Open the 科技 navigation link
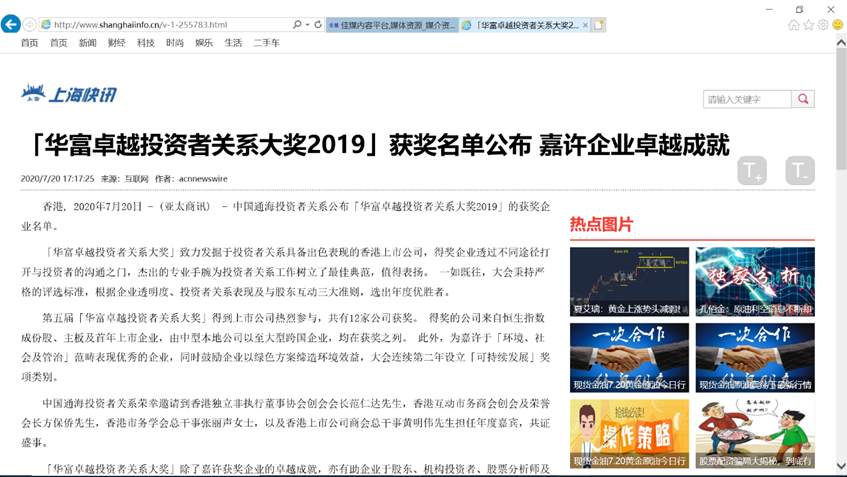The height and width of the screenshot is (477, 847). (x=146, y=43)
